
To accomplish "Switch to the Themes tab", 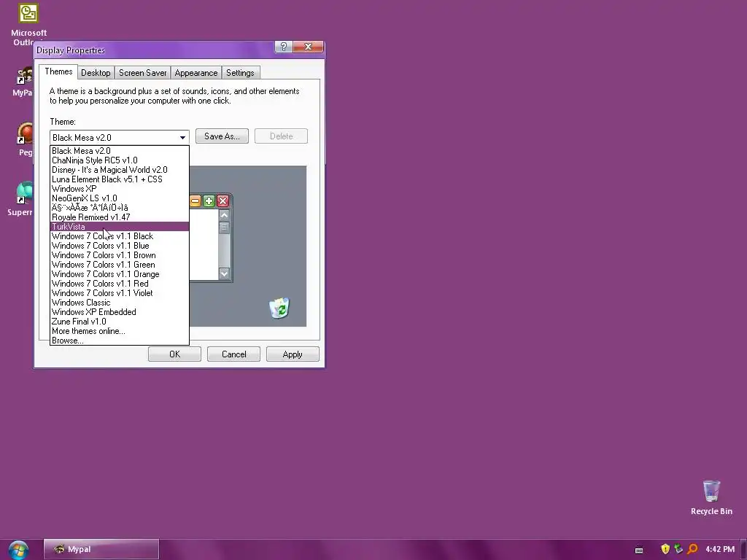I will tap(58, 72).
